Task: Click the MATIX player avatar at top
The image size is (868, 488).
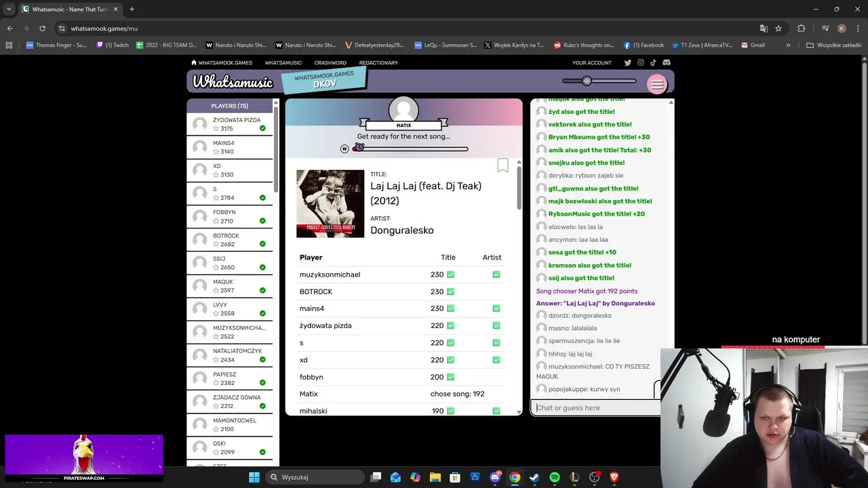Action: coord(403,108)
